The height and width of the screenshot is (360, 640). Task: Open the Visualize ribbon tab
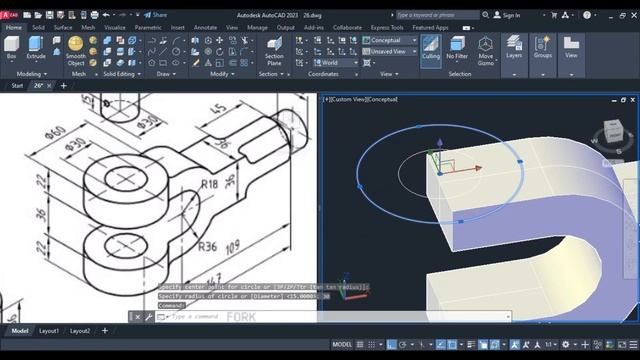(x=115, y=28)
